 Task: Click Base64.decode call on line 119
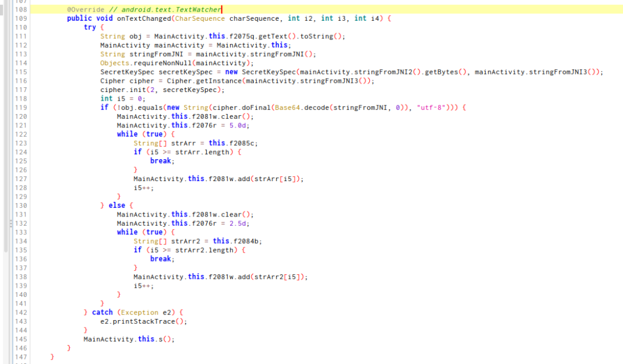click(303, 107)
